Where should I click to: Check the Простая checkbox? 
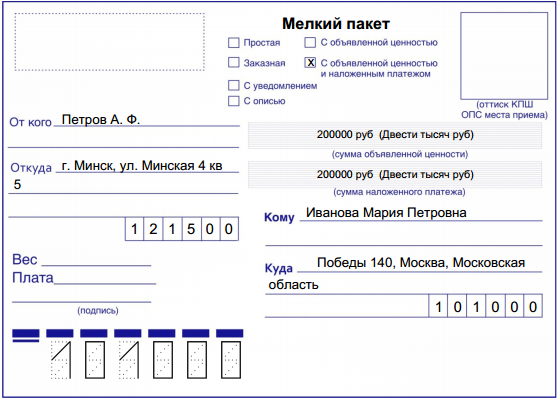coord(233,43)
